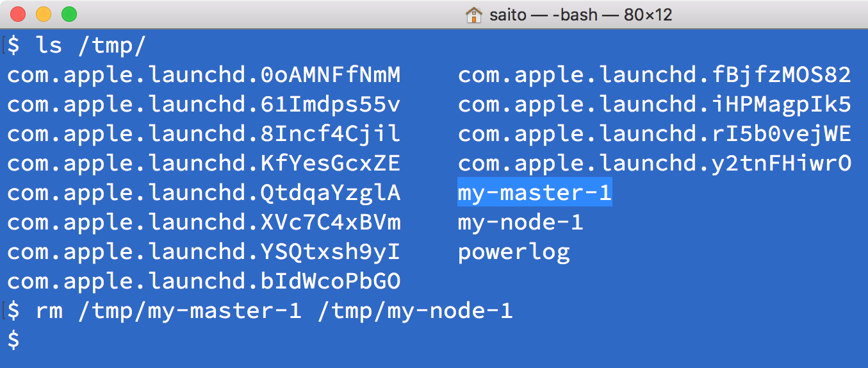Viewport: 868px width, 368px height.
Task: Click the empty prompt on last line
Action: (13, 340)
